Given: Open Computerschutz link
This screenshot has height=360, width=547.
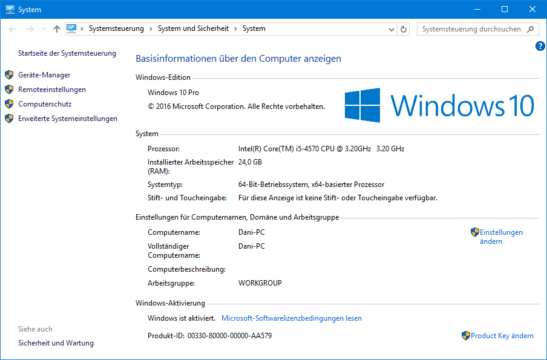Looking at the screenshot, I should pyautogui.click(x=45, y=104).
